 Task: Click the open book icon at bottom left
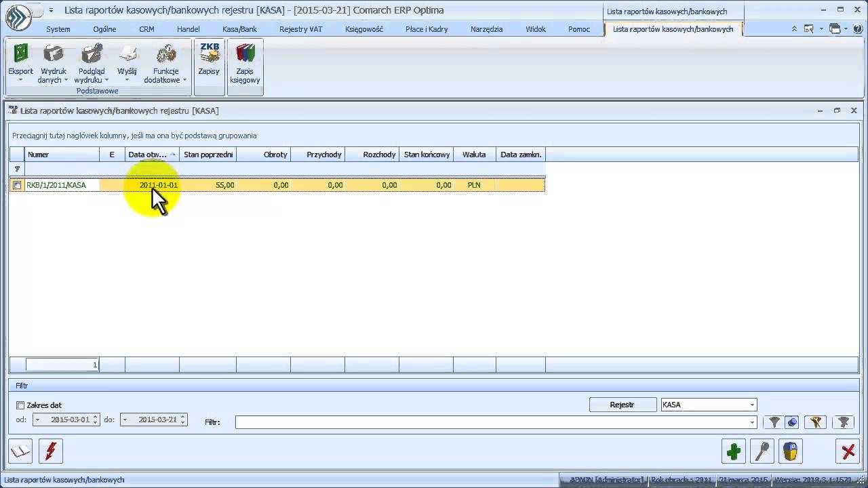20,451
